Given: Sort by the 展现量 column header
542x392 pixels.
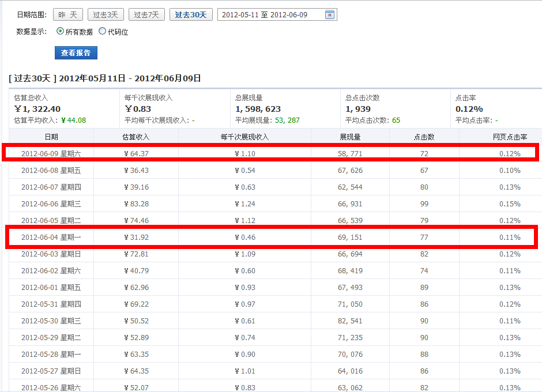Looking at the screenshot, I should point(350,137).
